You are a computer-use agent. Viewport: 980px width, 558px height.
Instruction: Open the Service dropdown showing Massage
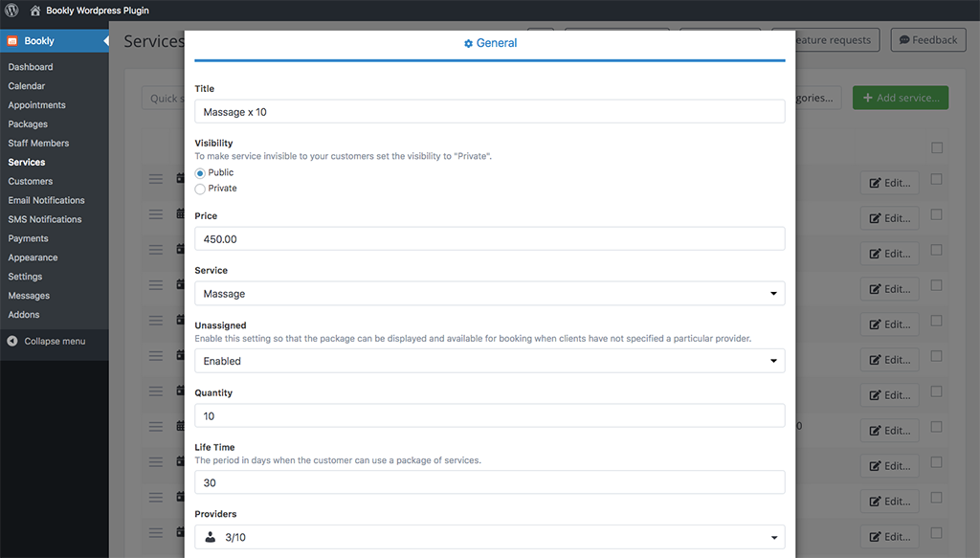pos(489,293)
